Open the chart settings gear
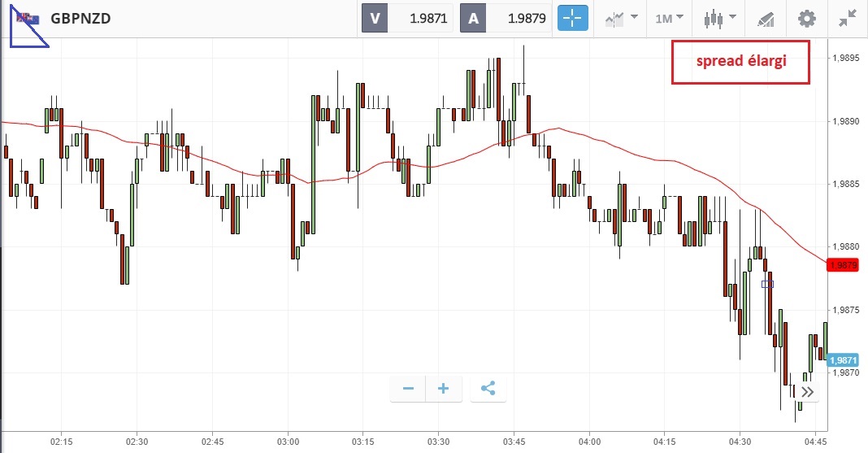The width and height of the screenshot is (868, 453). point(806,18)
